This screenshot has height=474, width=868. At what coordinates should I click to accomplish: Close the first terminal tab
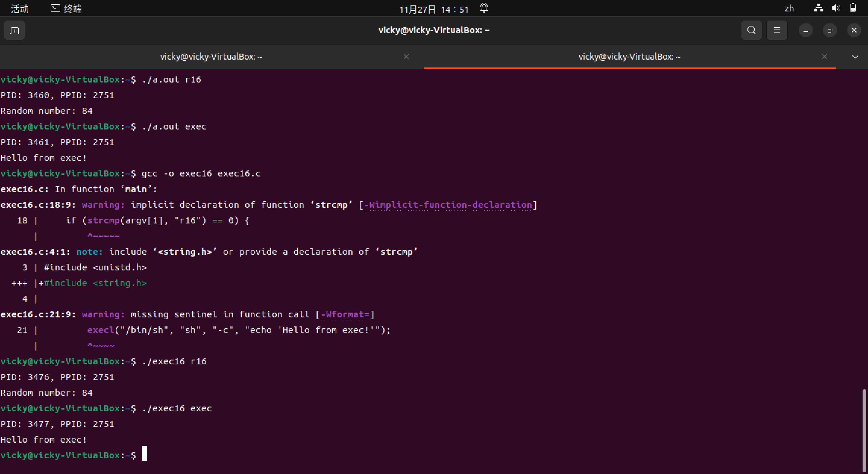coord(406,57)
